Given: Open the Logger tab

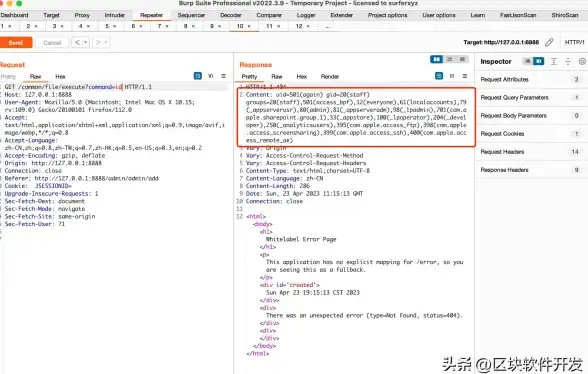Looking at the screenshot, I should (x=306, y=15).
